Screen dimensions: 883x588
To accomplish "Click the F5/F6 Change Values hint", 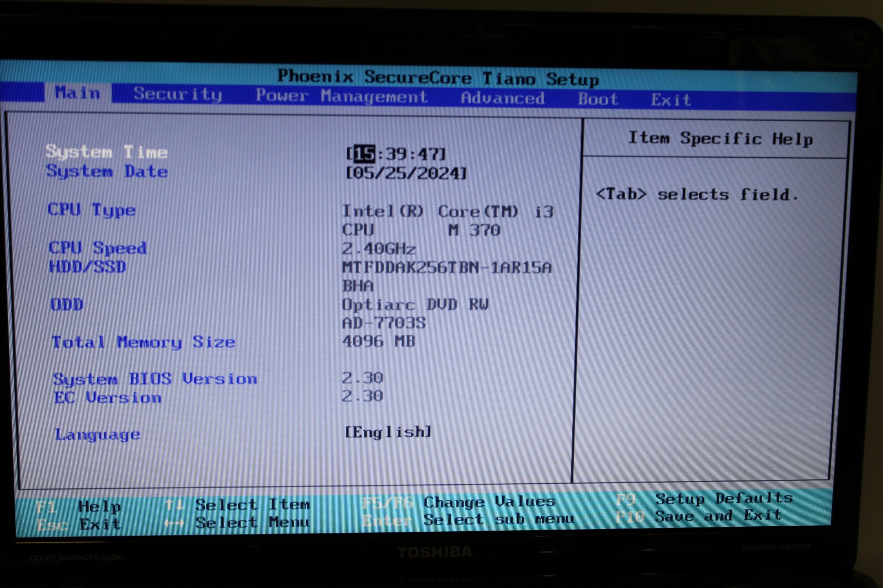I will (x=459, y=502).
